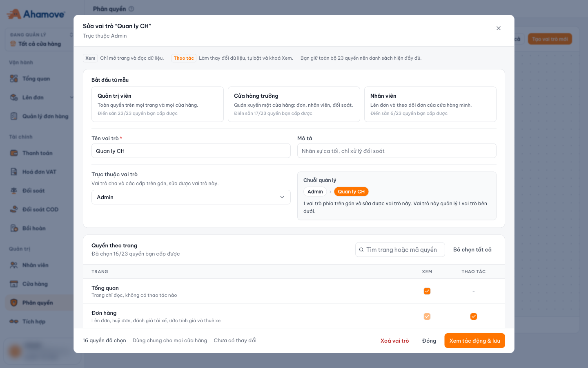
Task: Click the Hoá đơn VAT icon
Action: click(x=14, y=172)
